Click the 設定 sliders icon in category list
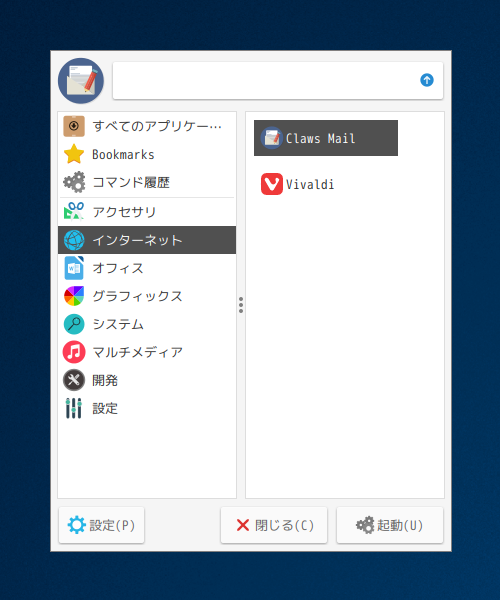 click(x=73, y=408)
